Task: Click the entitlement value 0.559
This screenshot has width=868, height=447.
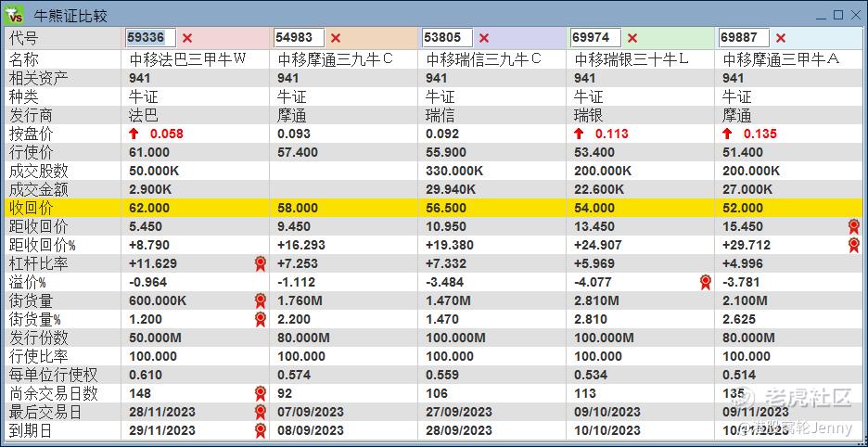Action: pyautogui.click(x=442, y=375)
